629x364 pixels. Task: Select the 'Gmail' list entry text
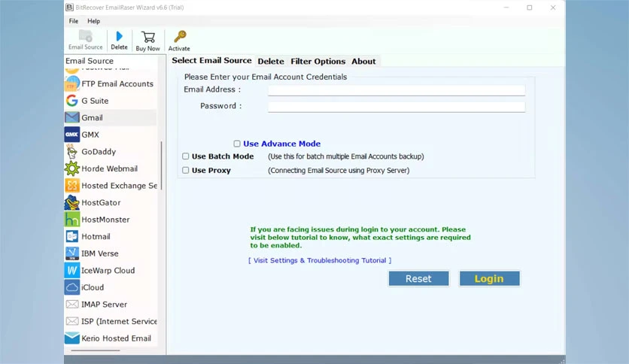(x=93, y=117)
